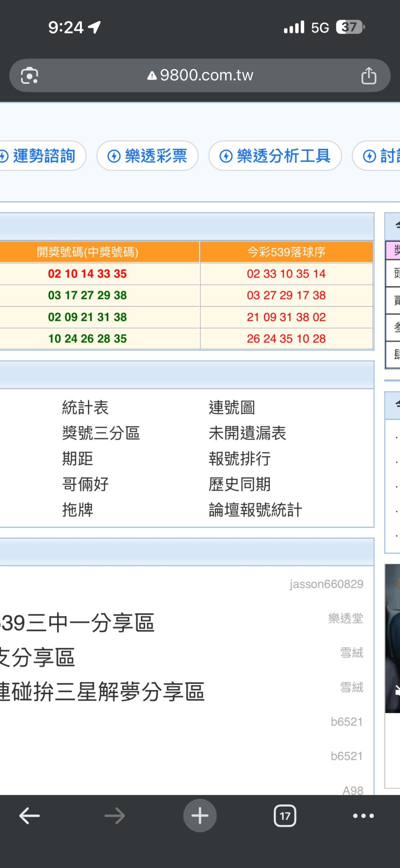Open the 論壇報號統計 link
Viewport: 400px width, 868px height.
pos(255,510)
